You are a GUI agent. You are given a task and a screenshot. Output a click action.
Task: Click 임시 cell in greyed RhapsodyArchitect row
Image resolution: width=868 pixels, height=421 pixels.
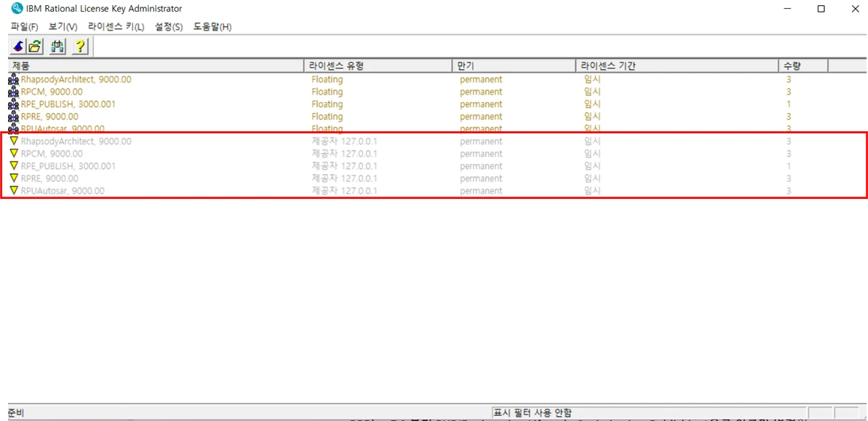coord(592,141)
